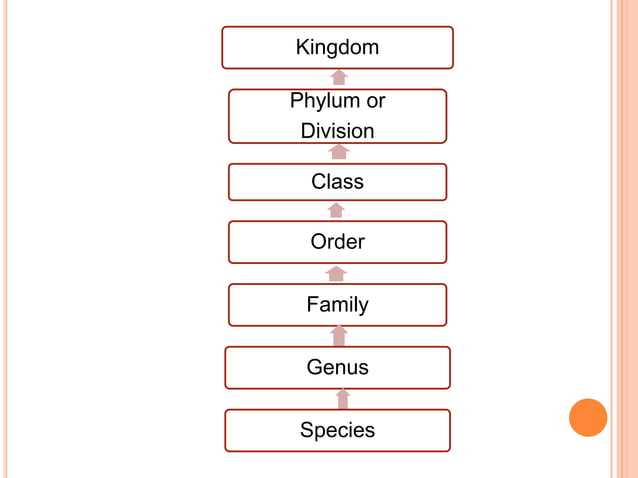Click the Phylum or Division box

tap(337, 116)
